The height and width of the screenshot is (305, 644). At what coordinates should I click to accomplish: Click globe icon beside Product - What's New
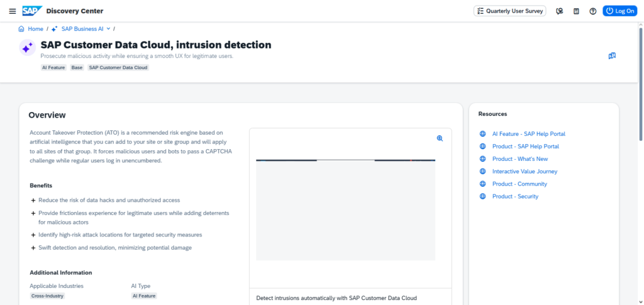pos(482,159)
